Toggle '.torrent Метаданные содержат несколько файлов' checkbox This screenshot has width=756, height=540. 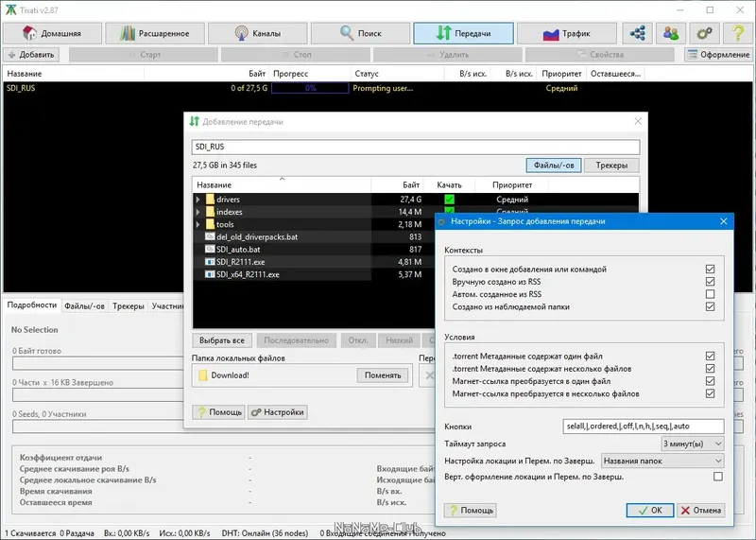(710, 369)
